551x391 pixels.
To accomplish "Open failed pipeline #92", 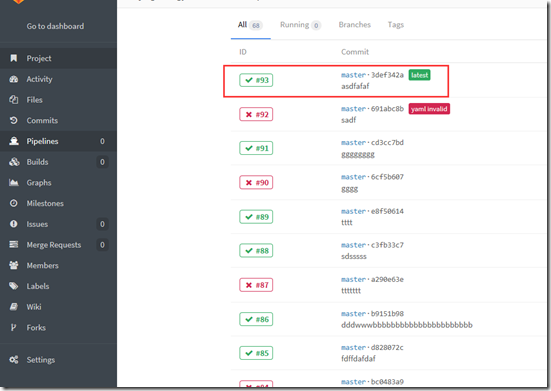I will pyautogui.click(x=256, y=115).
